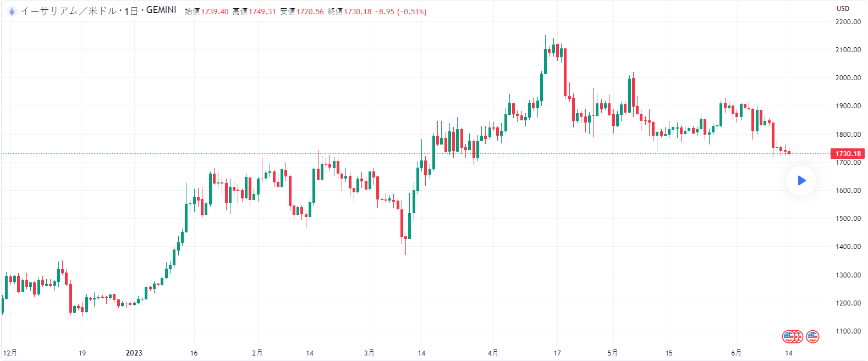The image size is (868, 361).
Task: Click the GEMINI exchange label
Action: 161,10
